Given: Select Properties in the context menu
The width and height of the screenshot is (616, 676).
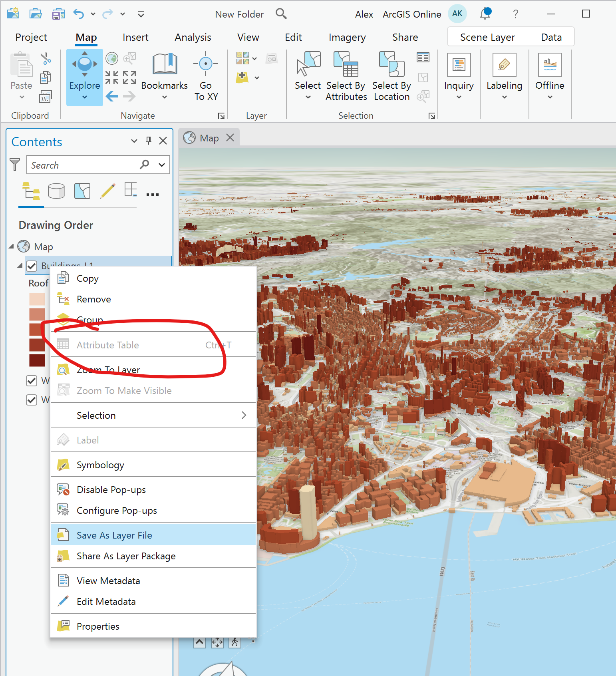Looking at the screenshot, I should [98, 626].
